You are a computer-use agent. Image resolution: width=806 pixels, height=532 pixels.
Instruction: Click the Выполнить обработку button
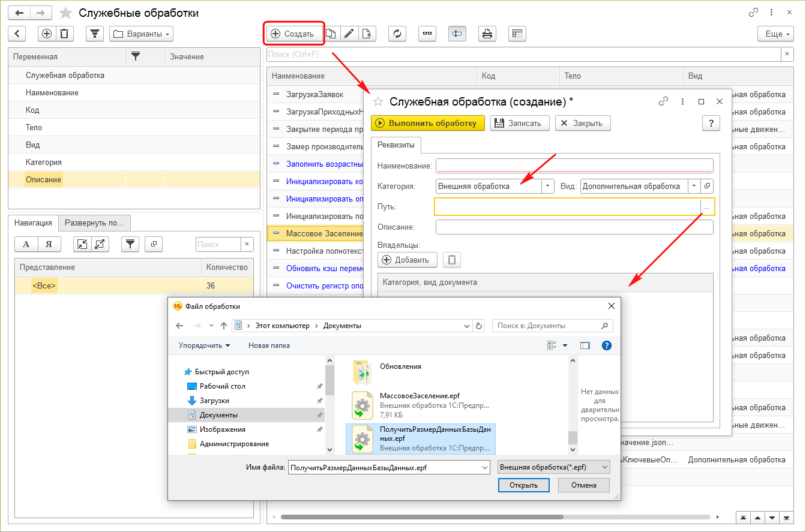tap(427, 123)
